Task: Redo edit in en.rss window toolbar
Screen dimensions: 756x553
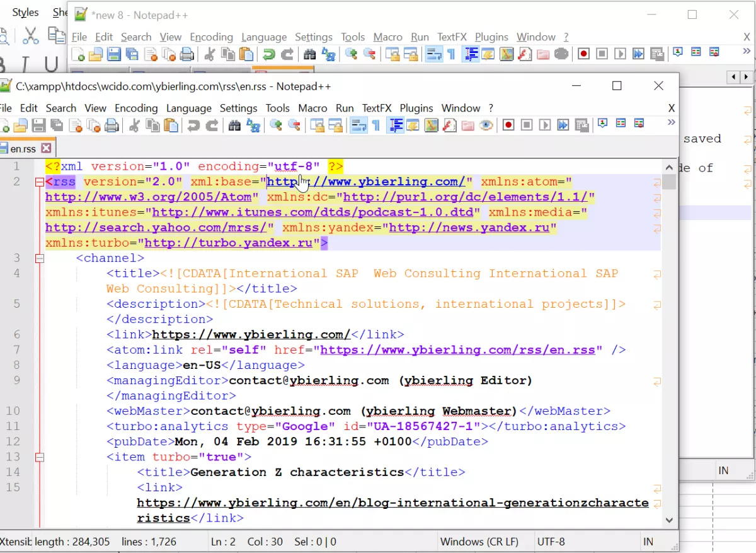Action: point(212,125)
